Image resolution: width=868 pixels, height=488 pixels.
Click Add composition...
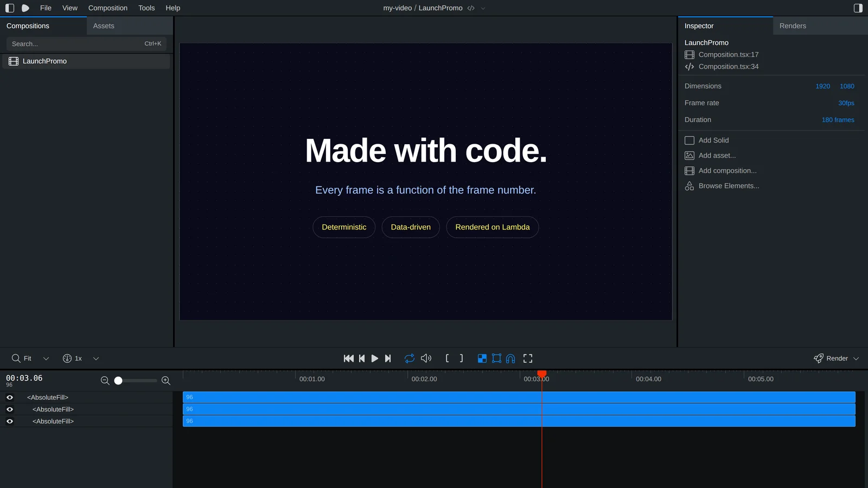click(x=727, y=171)
